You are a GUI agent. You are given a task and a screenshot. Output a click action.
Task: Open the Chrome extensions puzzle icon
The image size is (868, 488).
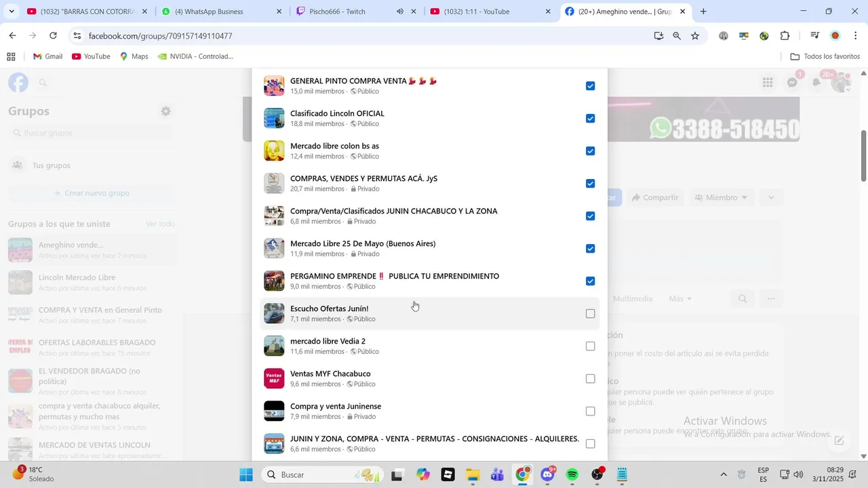(785, 36)
